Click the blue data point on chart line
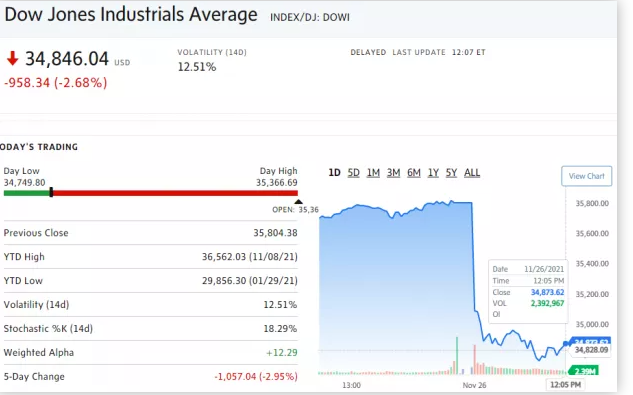The image size is (633, 395). coord(566,343)
